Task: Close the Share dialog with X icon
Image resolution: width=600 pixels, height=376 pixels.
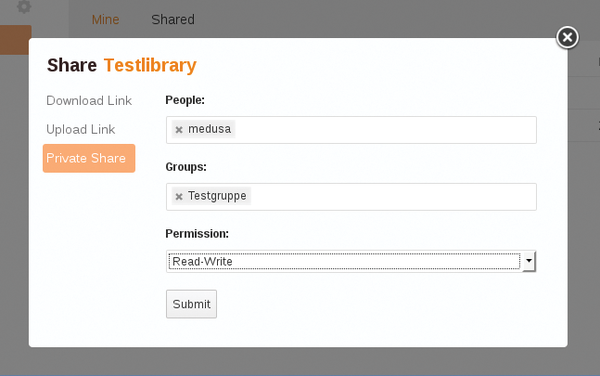Action: [x=567, y=37]
